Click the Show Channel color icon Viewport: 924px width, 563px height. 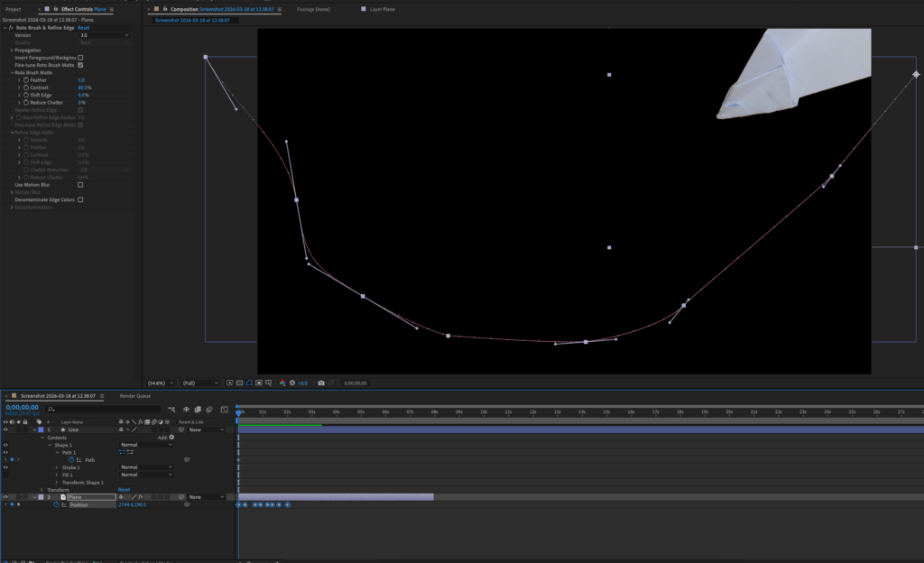282,383
